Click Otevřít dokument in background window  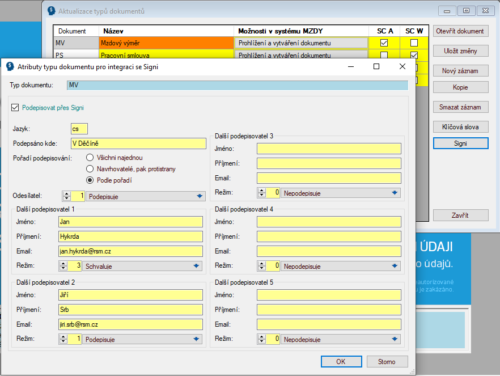click(461, 31)
